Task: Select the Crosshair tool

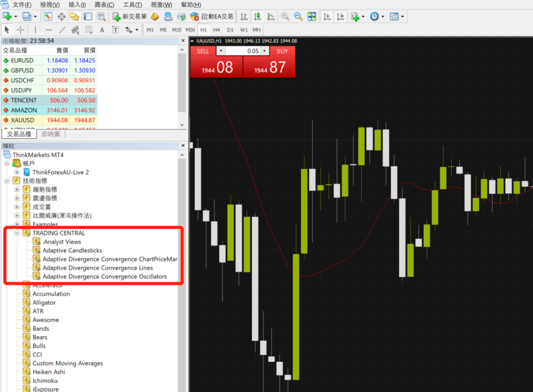Action: (x=21, y=30)
